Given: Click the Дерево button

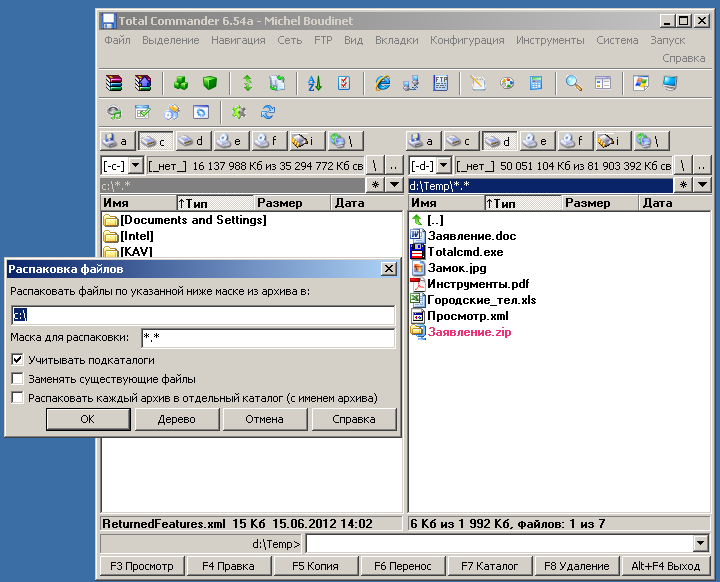Looking at the screenshot, I should click(176, 419).
